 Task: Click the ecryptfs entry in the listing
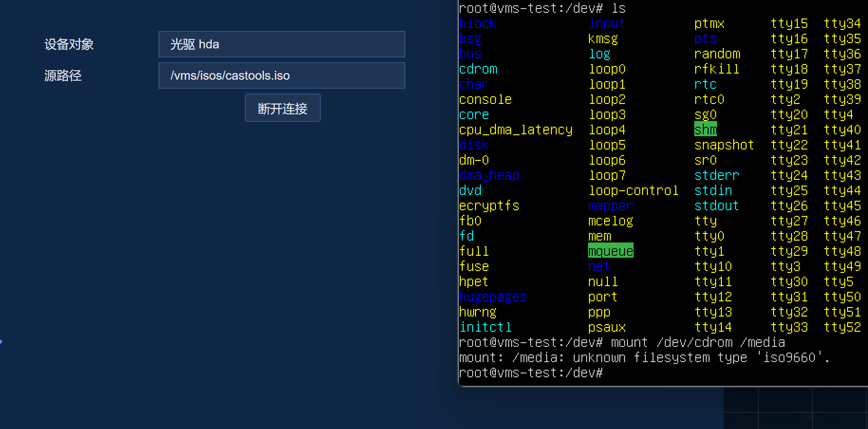[489, 205]
